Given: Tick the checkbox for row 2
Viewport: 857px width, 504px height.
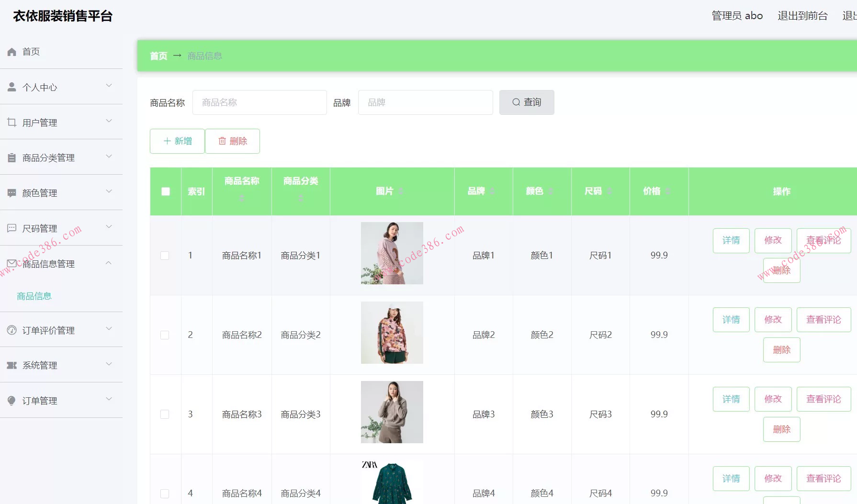Looking at the screenshot, I should click(x=165, y=335).
